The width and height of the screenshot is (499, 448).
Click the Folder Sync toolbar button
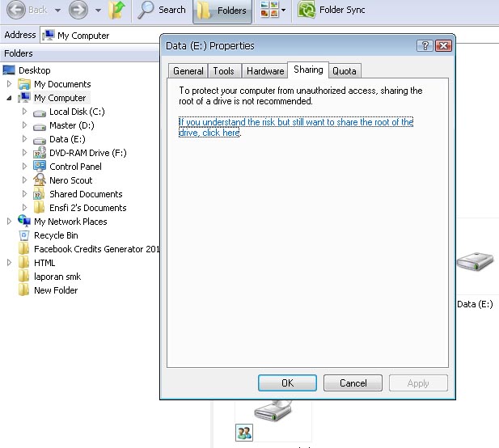pyautogui.click(x=332, y=10)
